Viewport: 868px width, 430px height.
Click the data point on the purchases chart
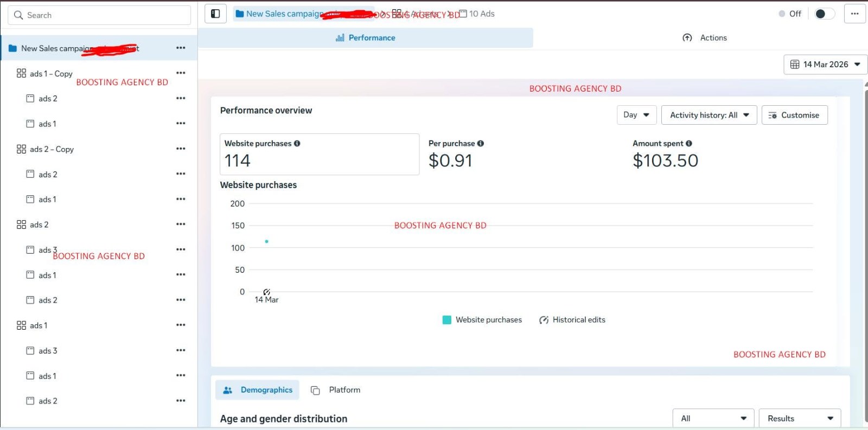[x=266, y=241]
